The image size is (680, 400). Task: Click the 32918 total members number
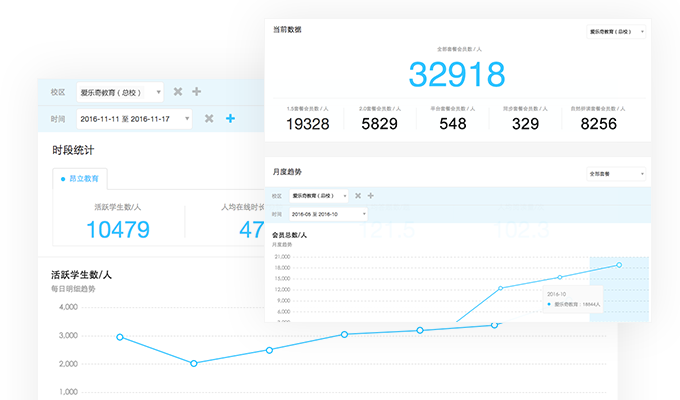click(456, 74)
